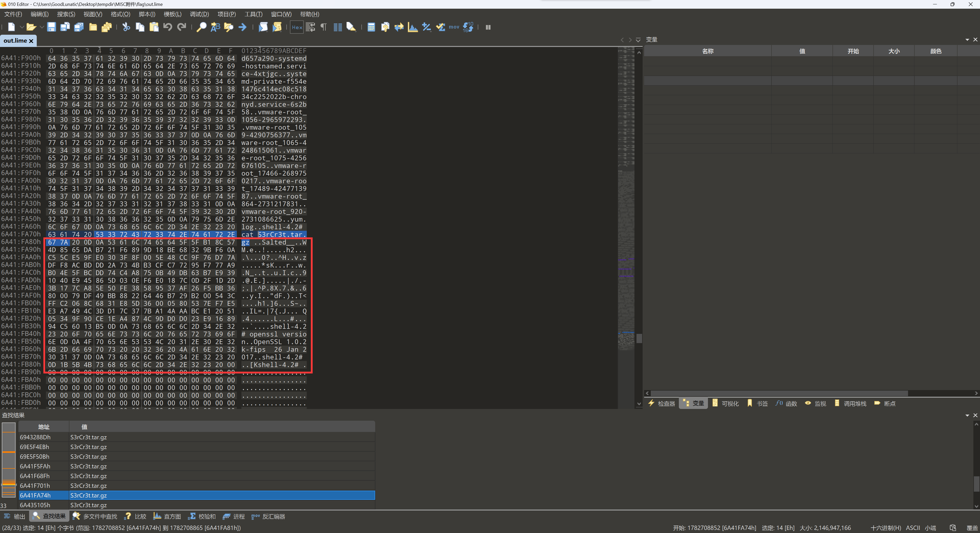Toggle the line width columns icon
Image resolution: width=980 pixels, height=533 pixels.
coord(338,27)
